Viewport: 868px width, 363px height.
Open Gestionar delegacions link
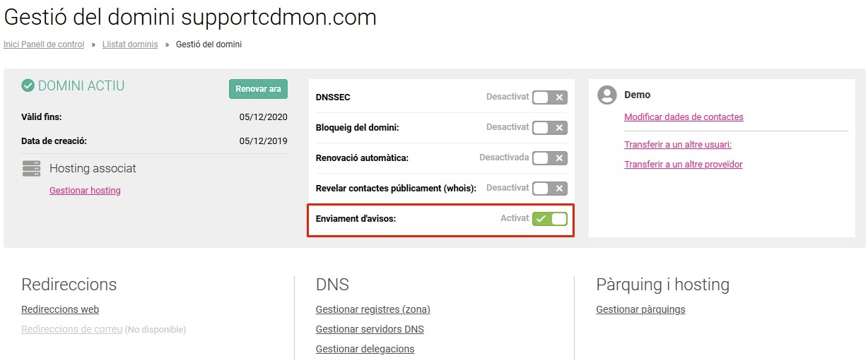[x=365, y=349]
